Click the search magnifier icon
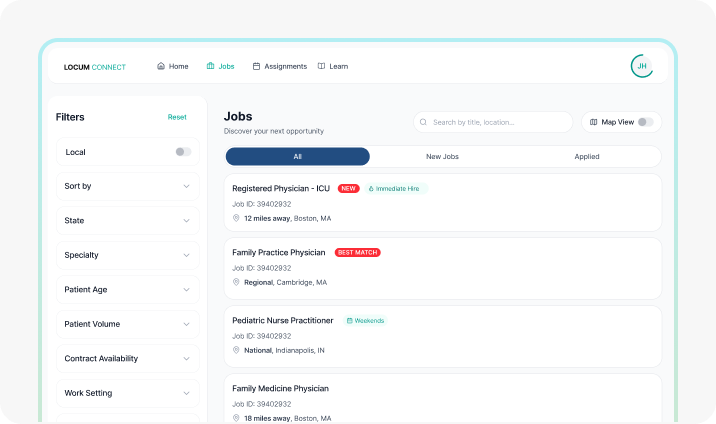 tap(424, 122)
